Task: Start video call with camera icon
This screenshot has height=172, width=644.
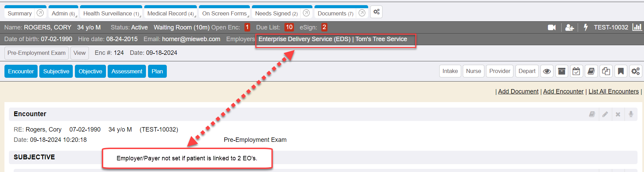Action: [x=551, y=27]
